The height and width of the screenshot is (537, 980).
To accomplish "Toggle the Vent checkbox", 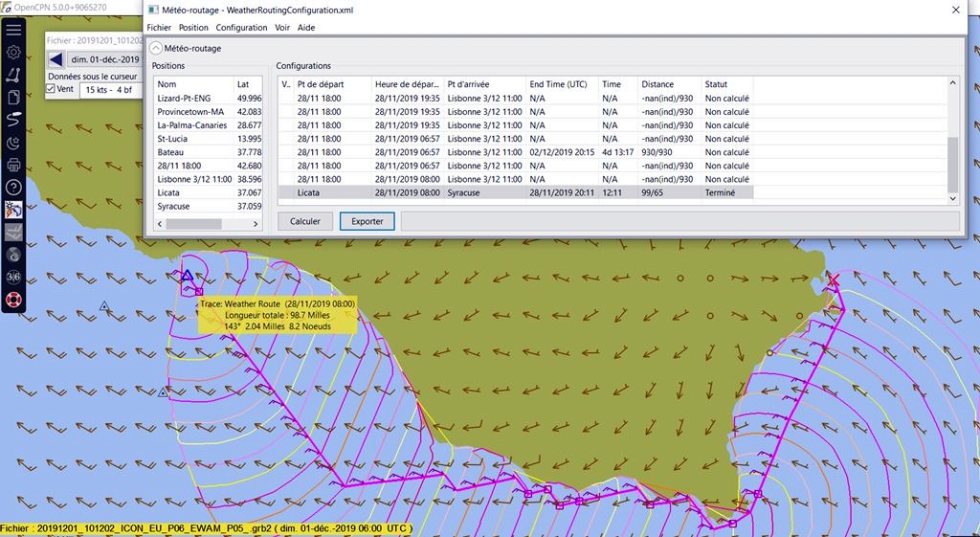I will pyautogui.click(x=52, y=89).
